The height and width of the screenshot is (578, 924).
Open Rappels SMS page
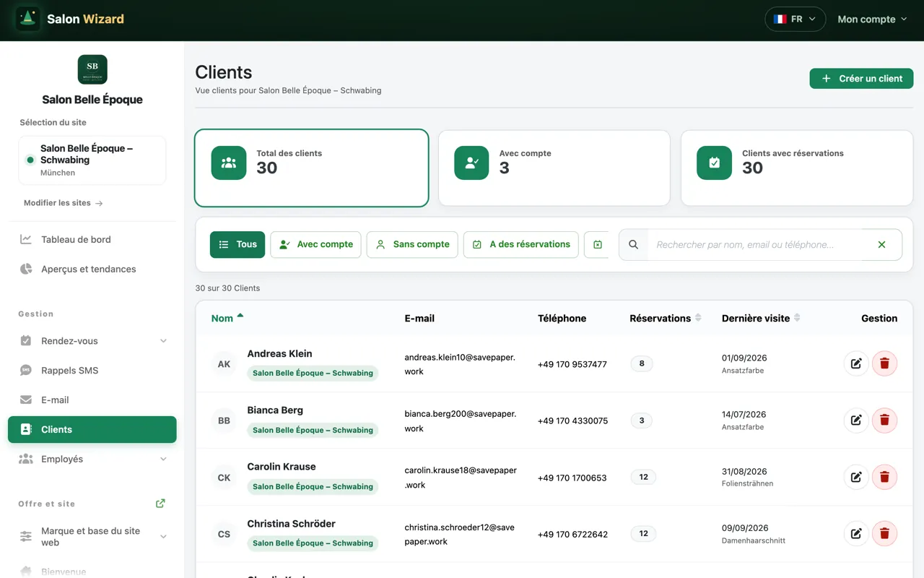pyautogui.click(x=92, y=370)
